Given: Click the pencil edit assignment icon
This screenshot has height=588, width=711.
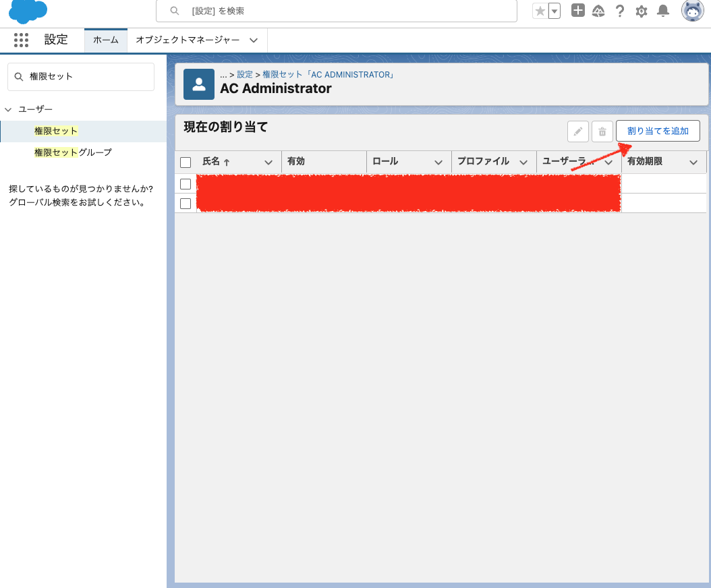Looking at the screenshot, I should click(x=578, y=131).
